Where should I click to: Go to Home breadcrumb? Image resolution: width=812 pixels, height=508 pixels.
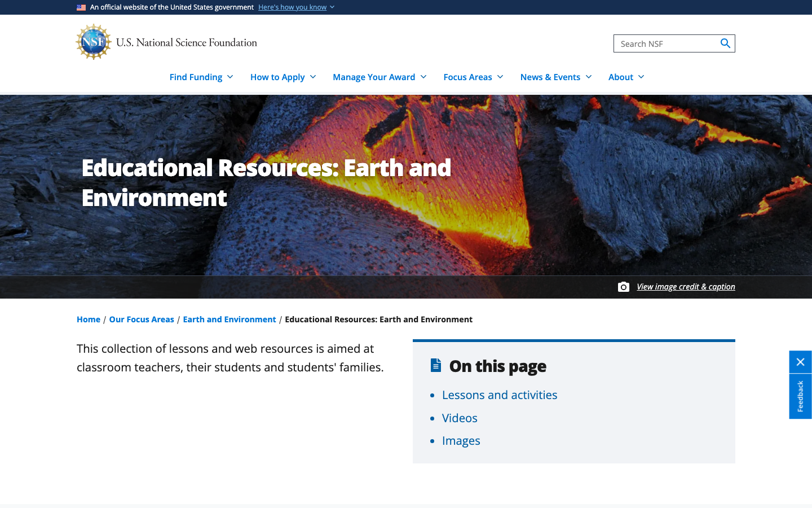(89, 319)
